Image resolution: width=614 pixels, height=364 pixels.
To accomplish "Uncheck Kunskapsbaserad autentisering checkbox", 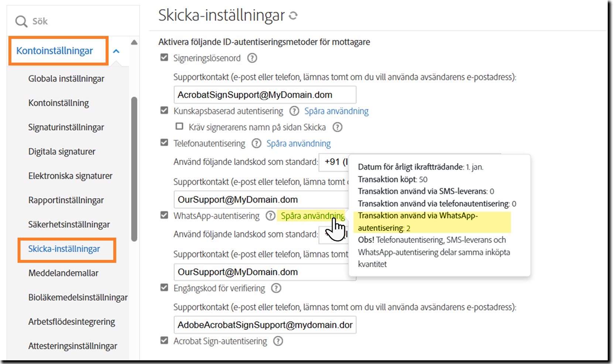I will pyautogui.click(x=164, y=110).
